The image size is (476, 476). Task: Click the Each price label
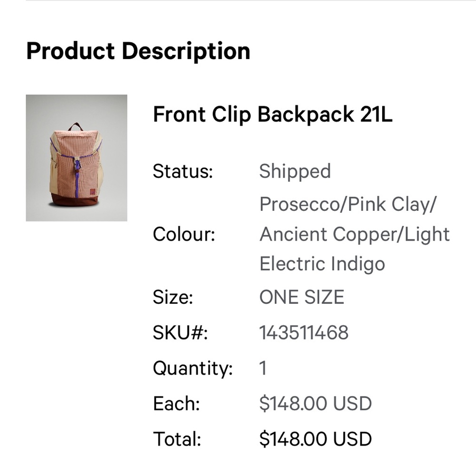(x=176, y=404)
